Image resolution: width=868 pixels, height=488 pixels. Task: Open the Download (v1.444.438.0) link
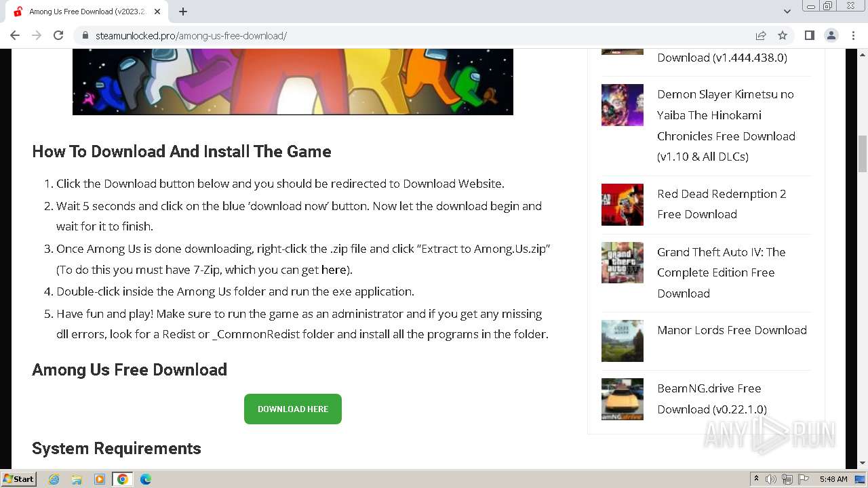pos(722,58)
